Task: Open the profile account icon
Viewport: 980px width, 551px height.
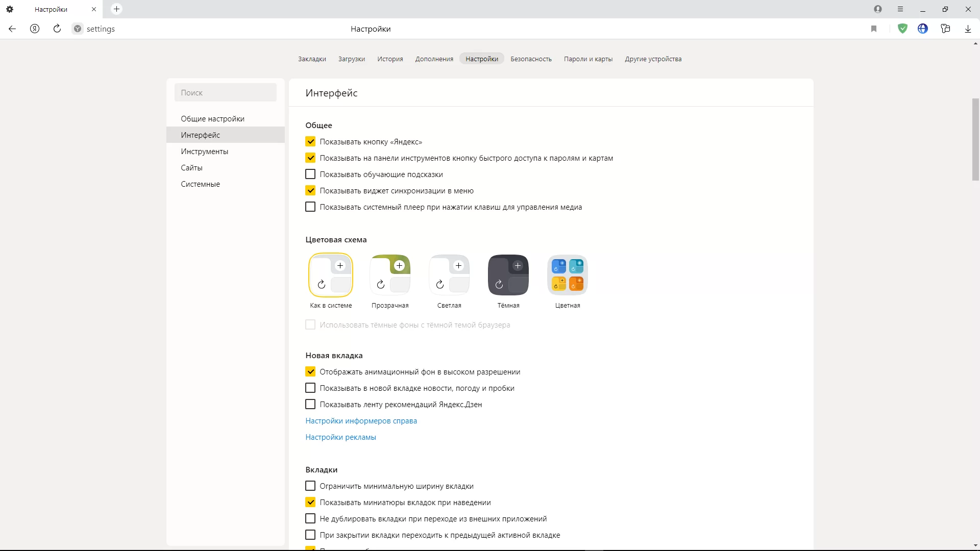Action: 878,9
